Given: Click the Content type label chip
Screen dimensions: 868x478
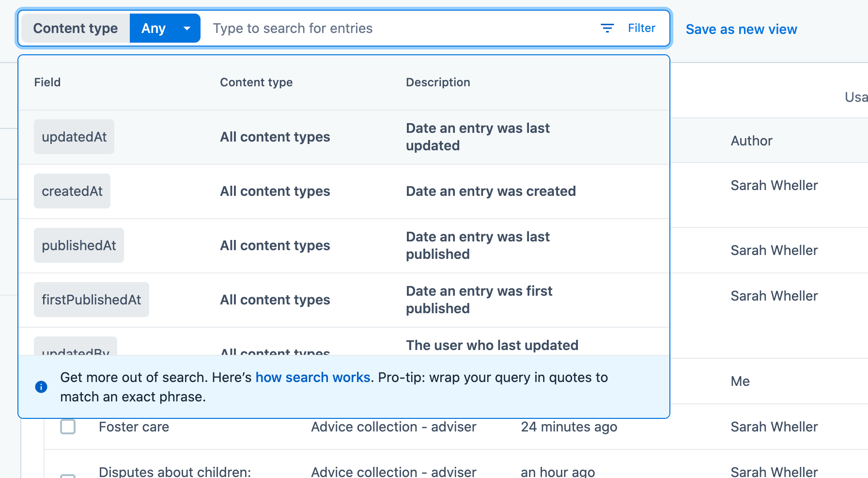Looking at the screenshot, I should [76, 28].
